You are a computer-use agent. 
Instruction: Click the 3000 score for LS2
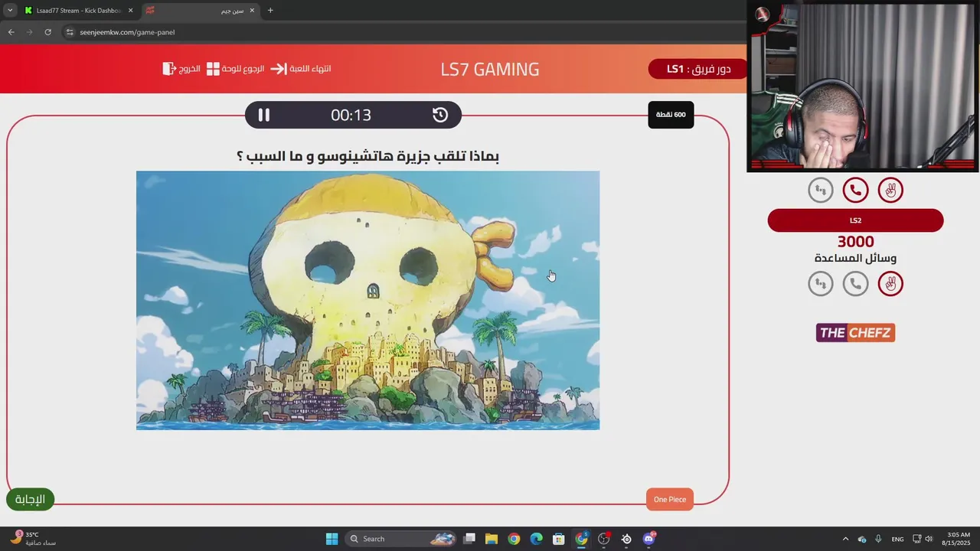(x=855, y=242)
